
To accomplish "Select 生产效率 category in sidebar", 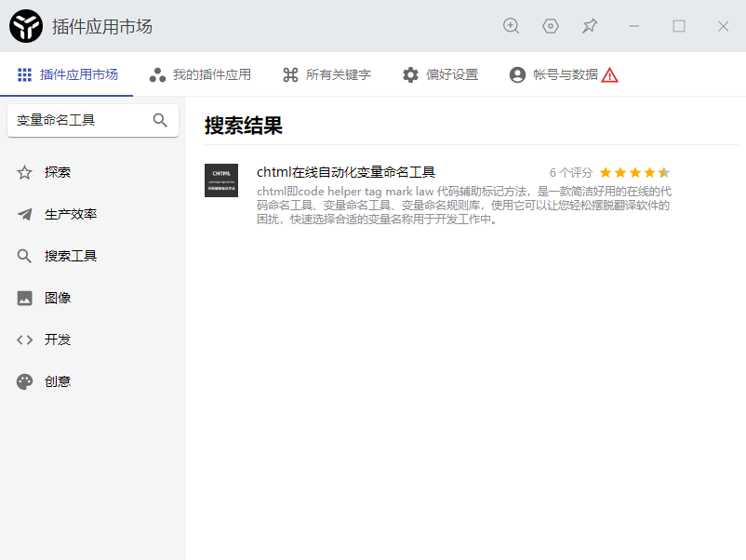I will point(93,214).
